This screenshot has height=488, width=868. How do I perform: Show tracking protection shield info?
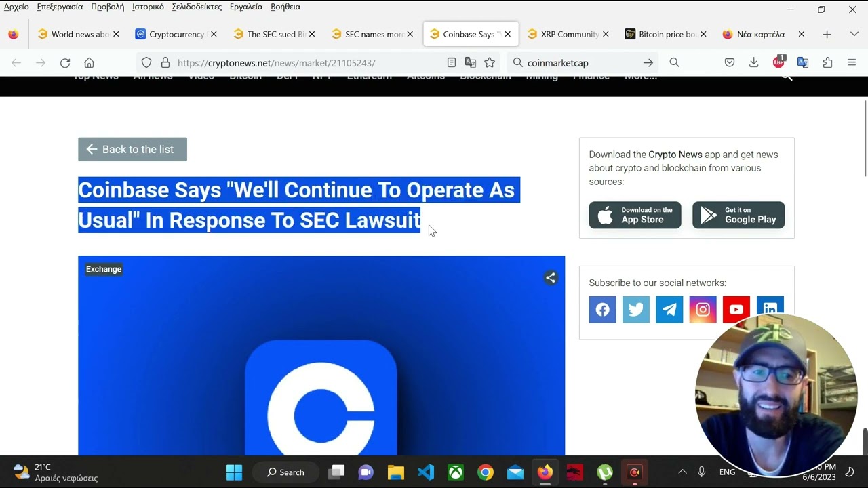[x=146, y=63]
